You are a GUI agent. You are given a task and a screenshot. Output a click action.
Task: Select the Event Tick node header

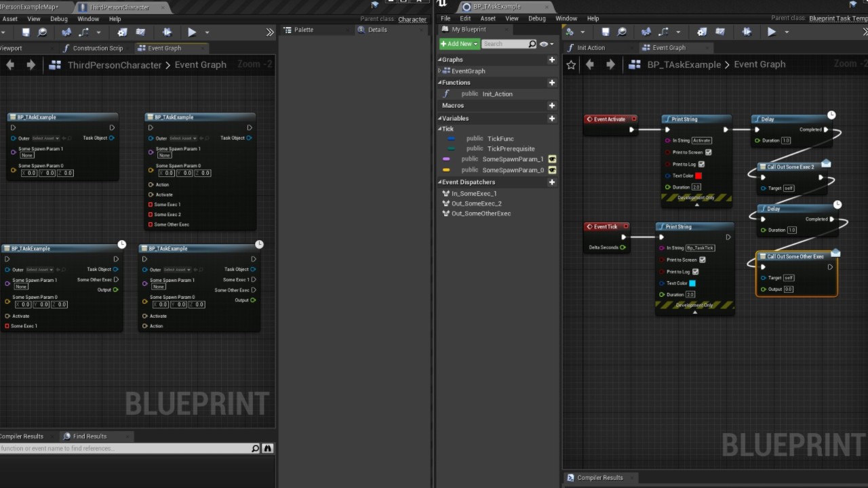pyautogui.click(x=606, y=227)
